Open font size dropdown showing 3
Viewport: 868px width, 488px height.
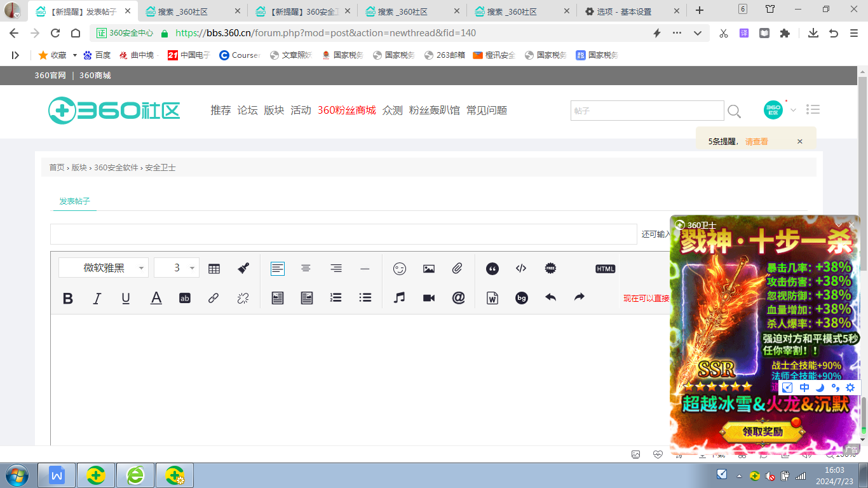177,268
